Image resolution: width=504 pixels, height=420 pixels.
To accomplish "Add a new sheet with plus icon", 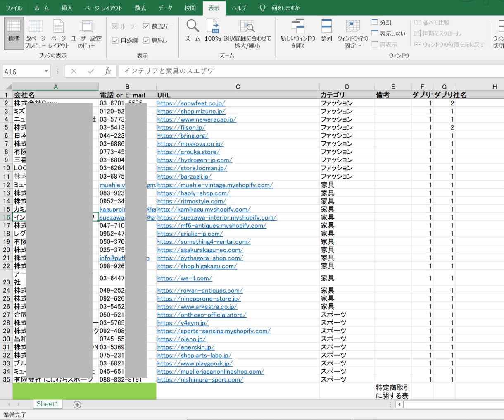I will (x=77, y=404).
